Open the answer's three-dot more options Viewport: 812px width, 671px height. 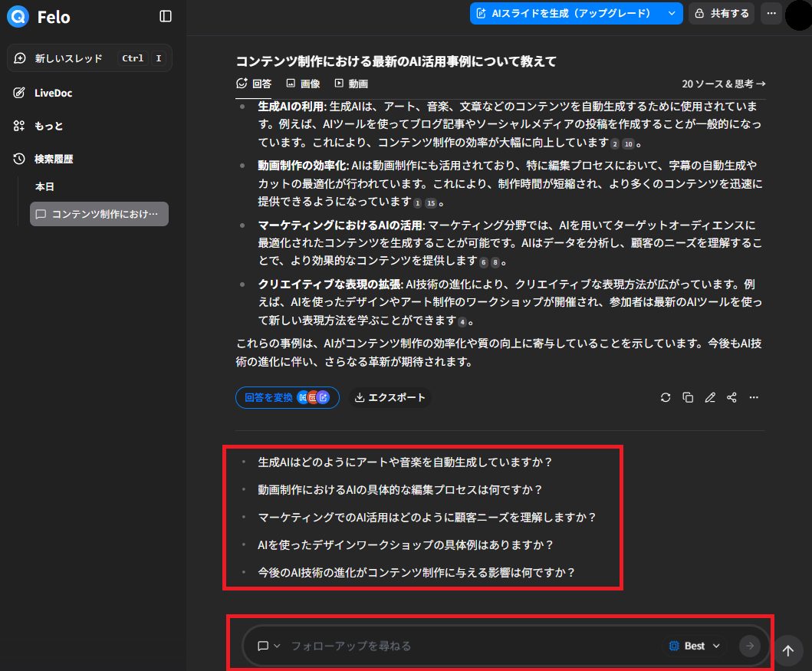pyautogui.click(x=754, y=397)
